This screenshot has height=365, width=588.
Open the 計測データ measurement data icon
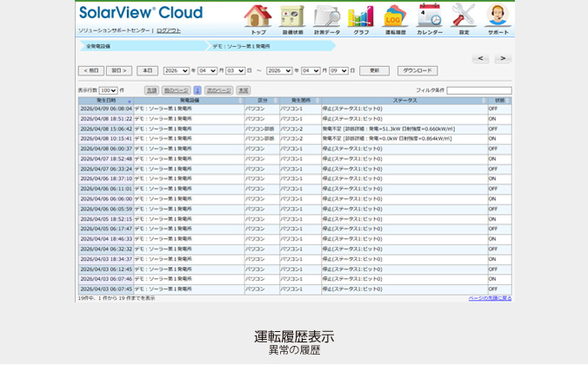tap(326, 18)
